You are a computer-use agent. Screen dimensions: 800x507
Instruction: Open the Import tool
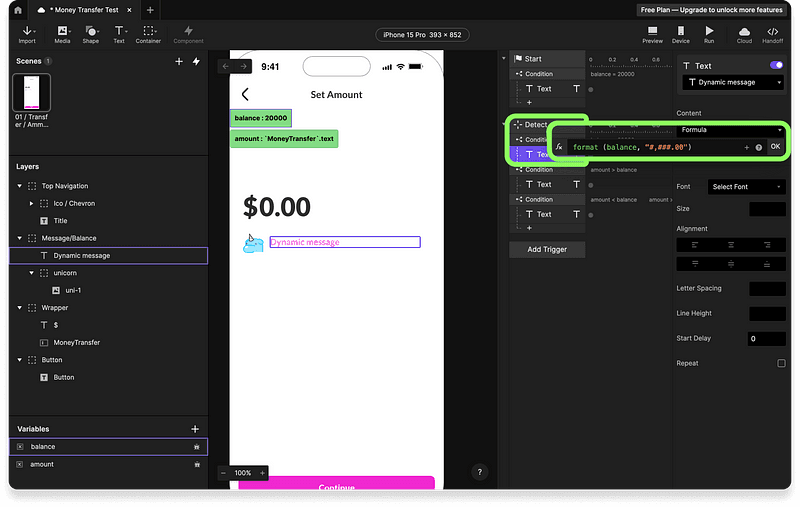pos(27,34)
